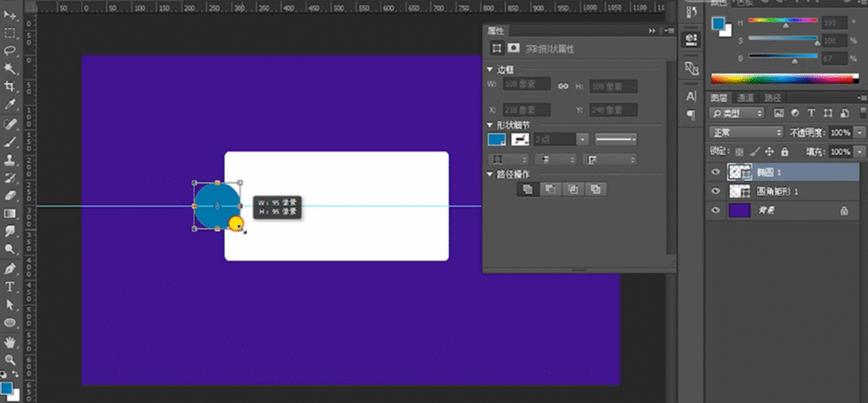Select the Hand tool
The height and width of the screenshot is (403, 868).
coord(10,341)
